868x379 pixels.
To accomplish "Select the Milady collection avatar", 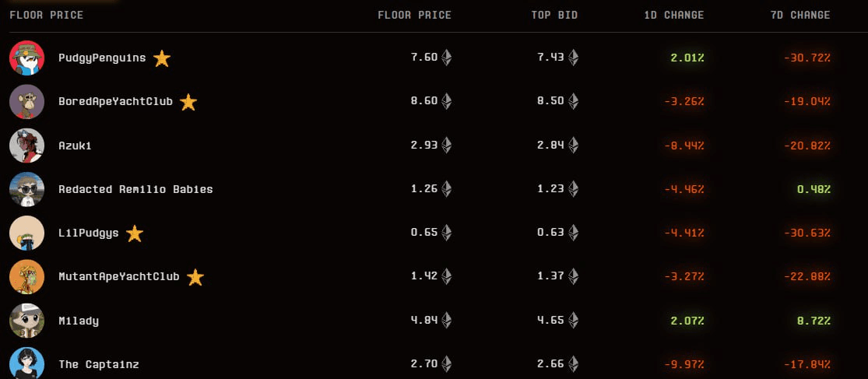I will click(x=26, y=321).
